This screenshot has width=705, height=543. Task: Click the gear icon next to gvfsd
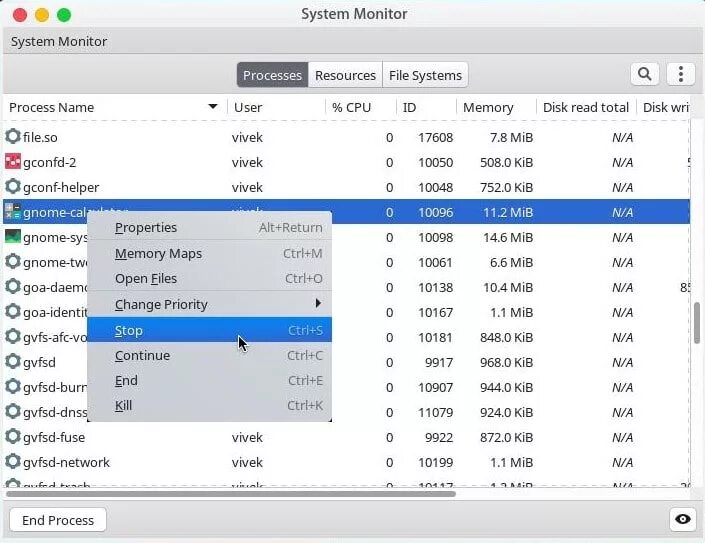point(13,361)
